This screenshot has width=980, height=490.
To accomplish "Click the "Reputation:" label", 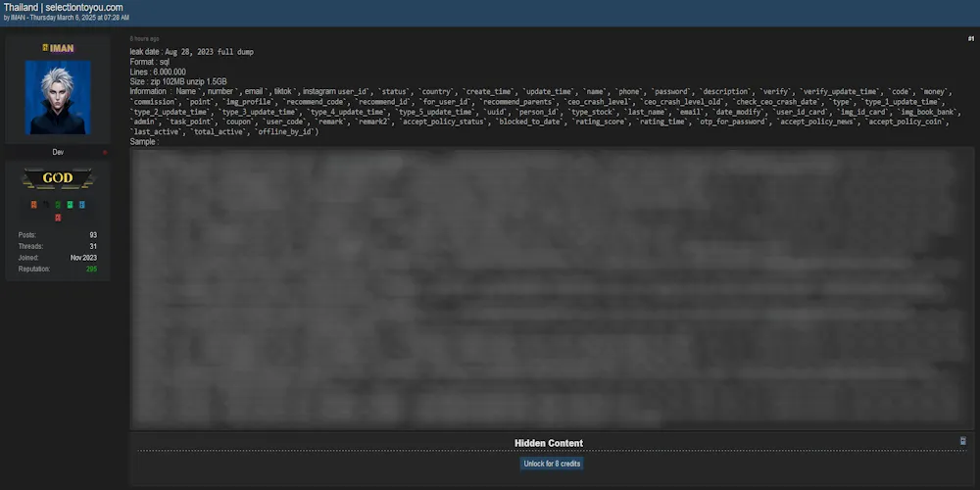I will pos(34,269).
